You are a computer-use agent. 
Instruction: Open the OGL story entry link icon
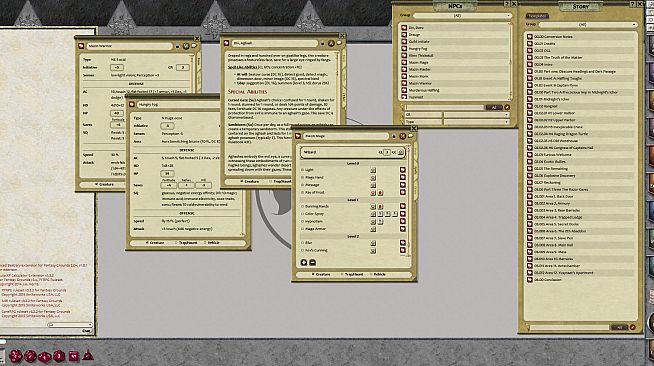530,50
